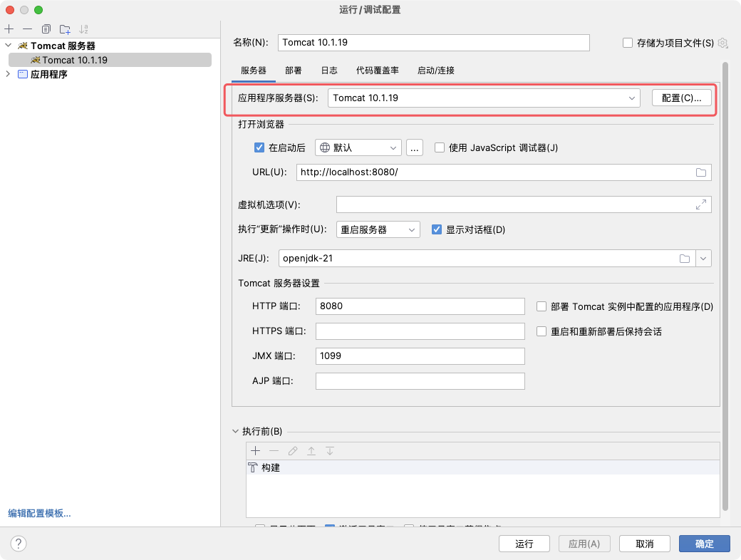Click the globe icon in browser selector
741x560 pixels.
(325, 147)
